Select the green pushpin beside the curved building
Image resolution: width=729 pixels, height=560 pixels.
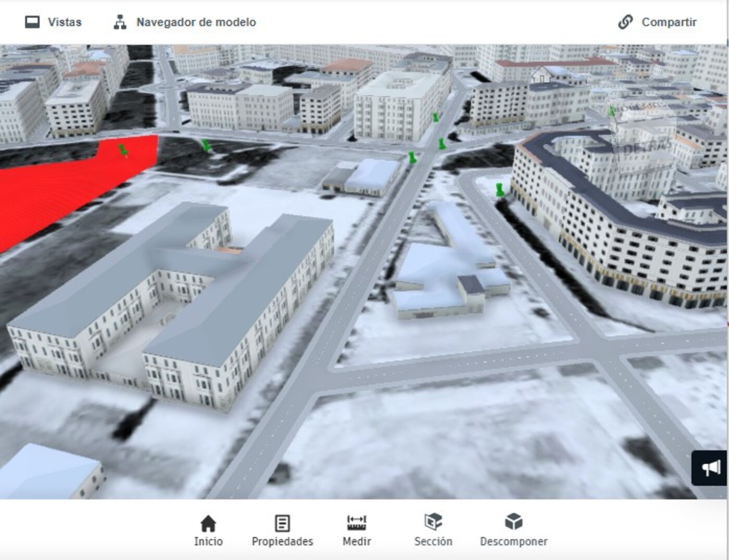[x=500, y=190]
